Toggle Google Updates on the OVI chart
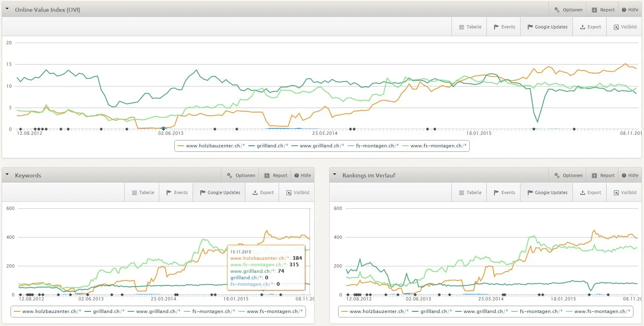 coord(547,27)
